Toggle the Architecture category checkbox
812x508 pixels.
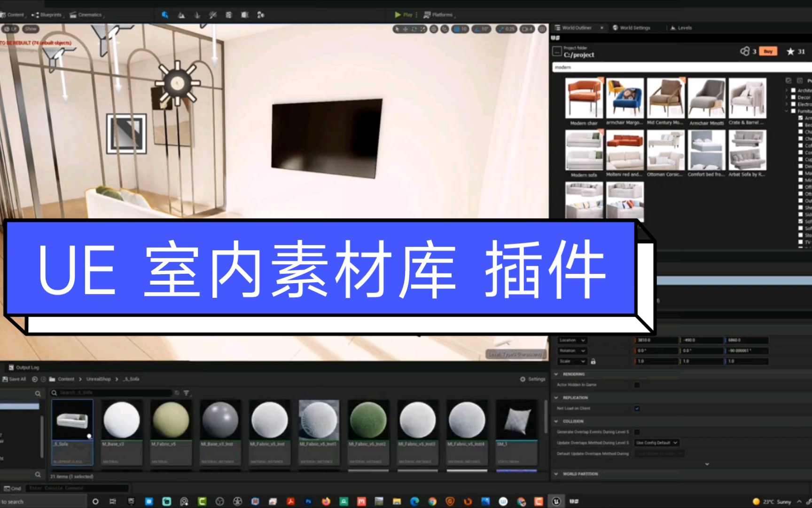tap(793, 90)
